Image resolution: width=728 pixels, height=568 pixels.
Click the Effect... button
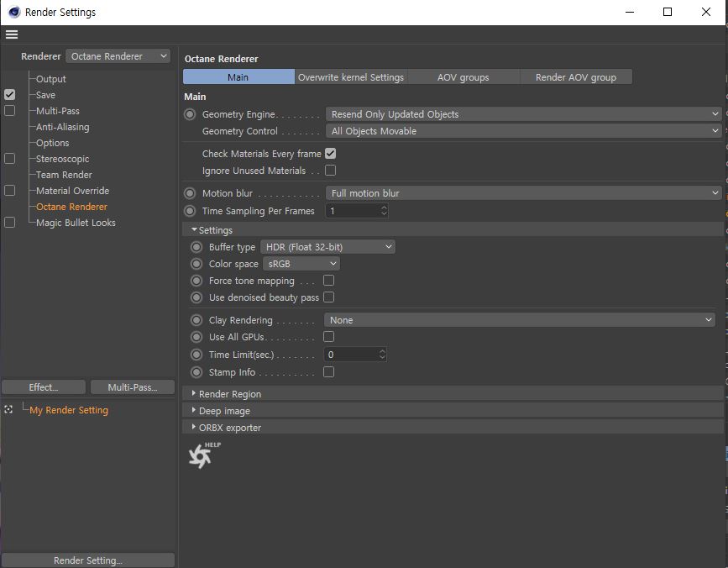pos(44,387)
